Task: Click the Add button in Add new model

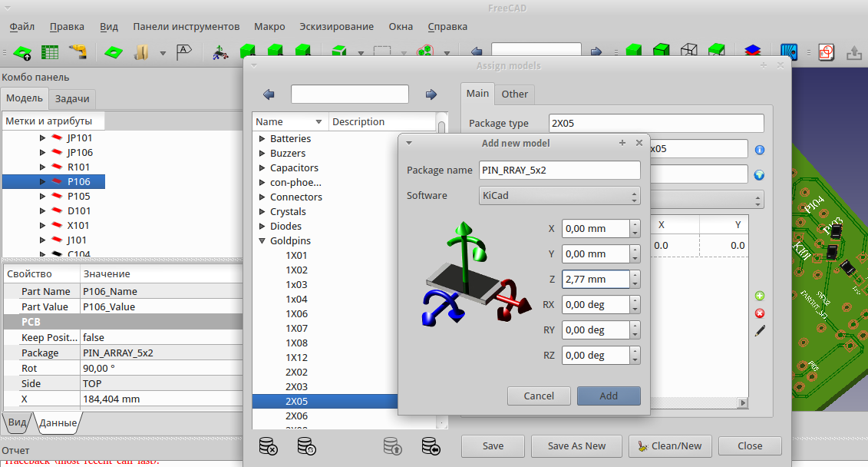Action: (x=609, y=396)
